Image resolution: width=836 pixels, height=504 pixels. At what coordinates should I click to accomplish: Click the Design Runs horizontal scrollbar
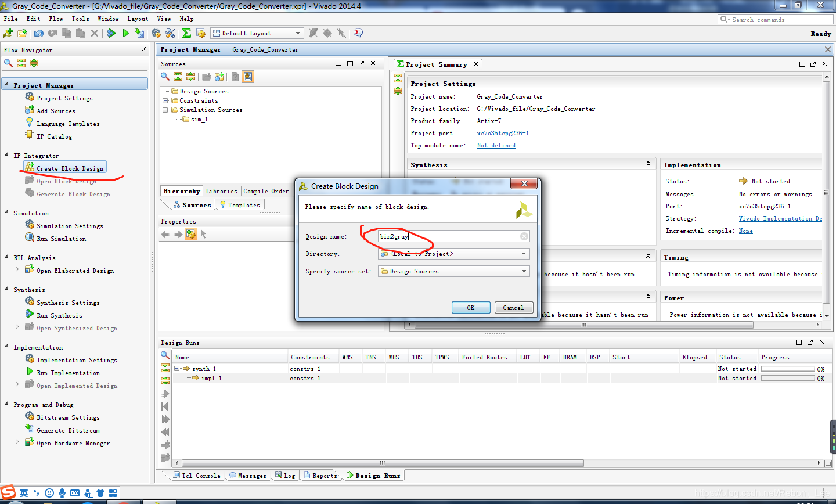[382, 463]
